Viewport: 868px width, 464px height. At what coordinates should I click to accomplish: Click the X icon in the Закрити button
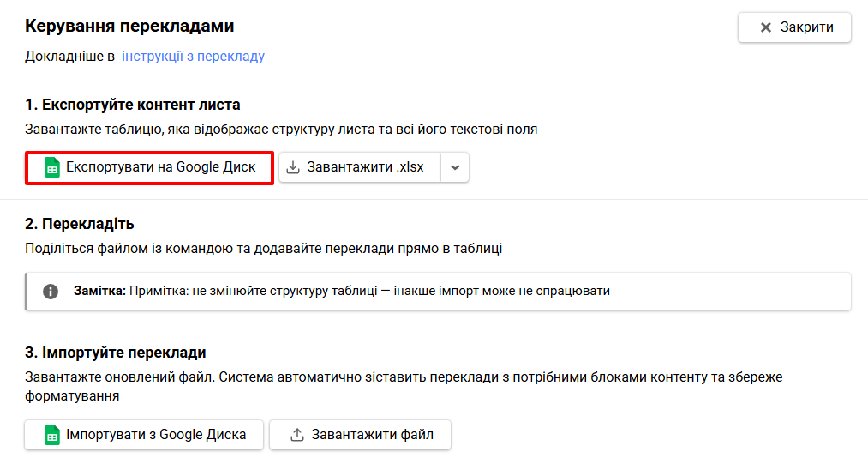pyautogui.click(x=765, y=27)
